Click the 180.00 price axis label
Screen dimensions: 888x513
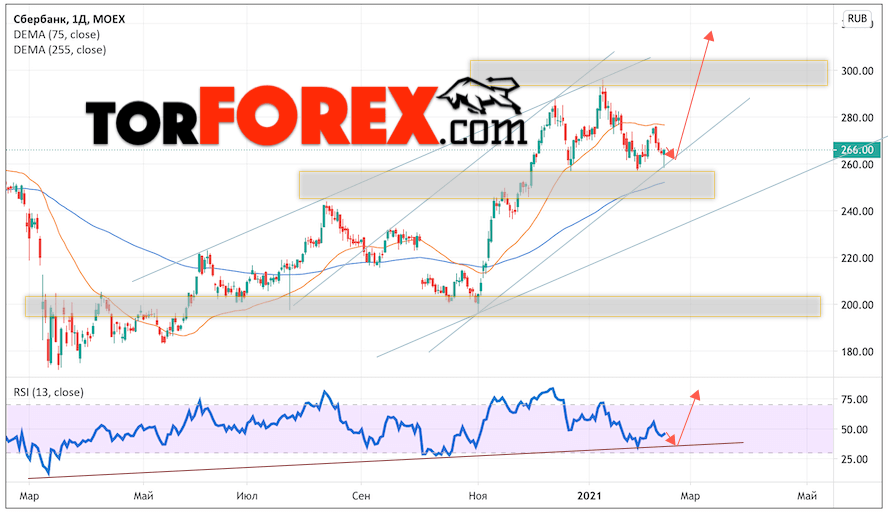(857, 352)
